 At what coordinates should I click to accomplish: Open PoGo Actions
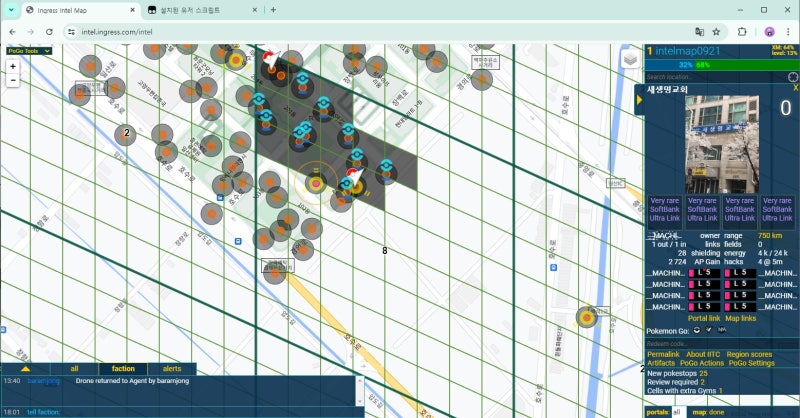(x=702, y=363)
